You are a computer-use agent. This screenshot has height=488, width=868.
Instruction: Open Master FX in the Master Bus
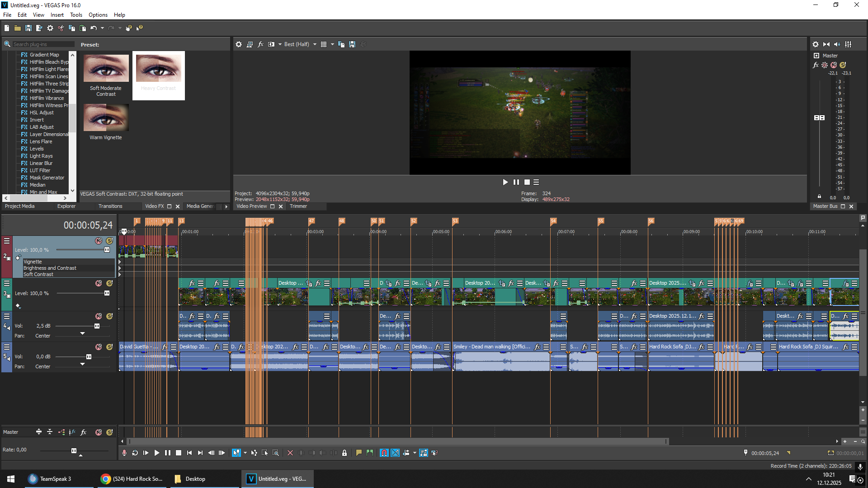click(x=816, y=65)
